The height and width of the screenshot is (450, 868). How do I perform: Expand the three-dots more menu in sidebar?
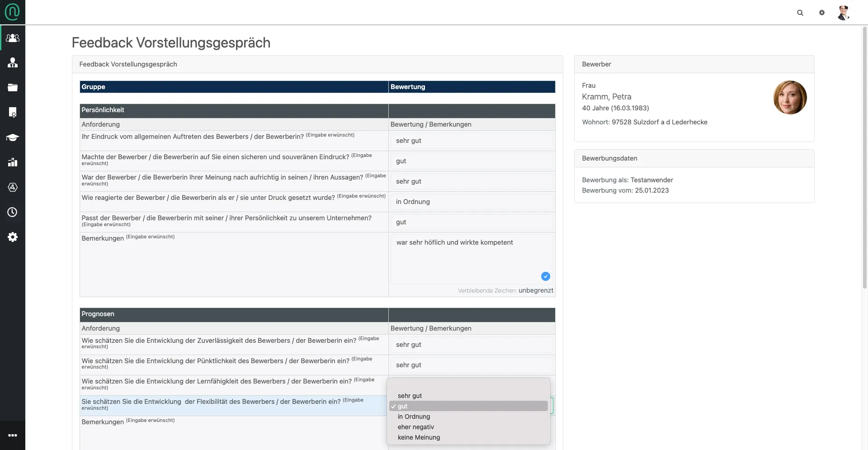click(13, 435)
